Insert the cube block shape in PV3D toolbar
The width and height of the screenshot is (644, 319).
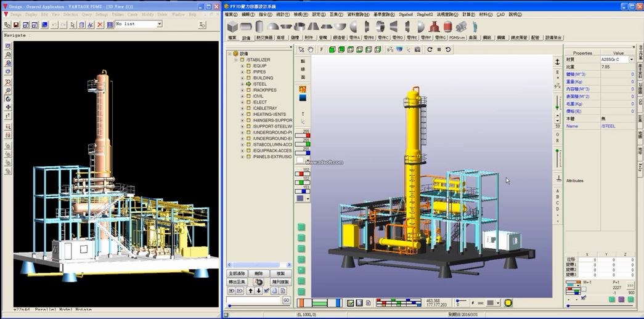click(233, 27)
